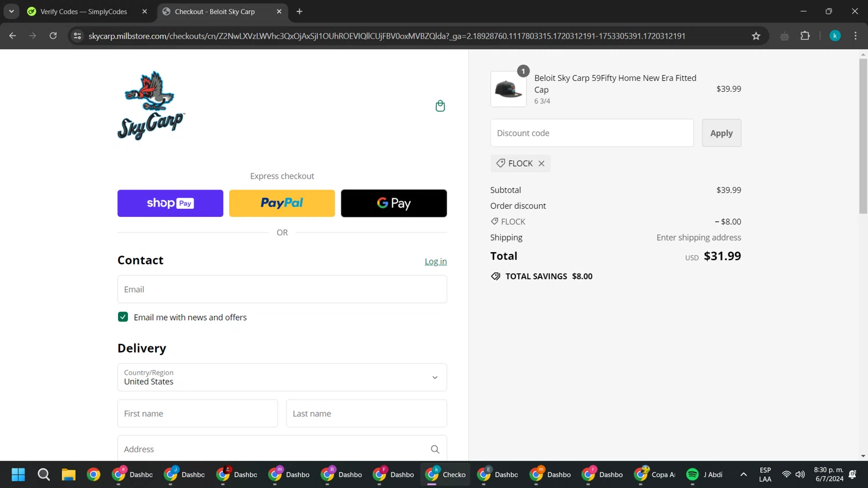Click the address search magnifier icon
The width and height of the screenshot is (868, 488).
pos(435,449)
